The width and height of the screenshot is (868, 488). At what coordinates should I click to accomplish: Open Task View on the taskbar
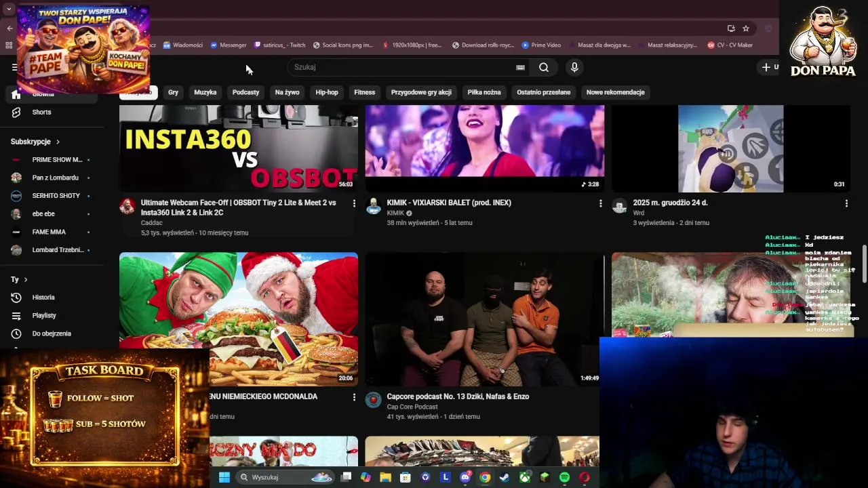coord(346,477)
